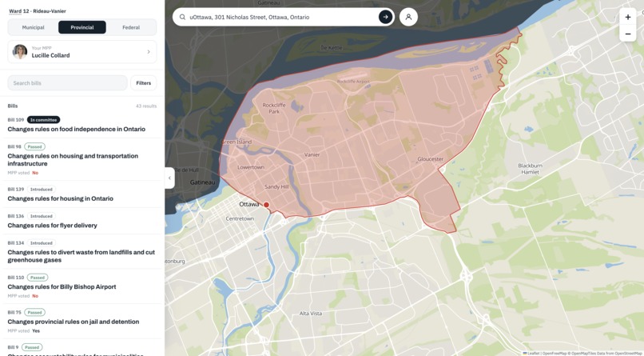Click the Introduced badge on Bill 136
The width and height of the screenshot is (644, 356).
[42, 216]
